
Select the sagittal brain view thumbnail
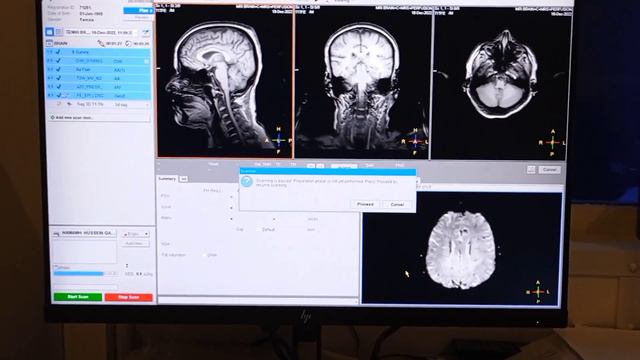(x=224, y=82)
